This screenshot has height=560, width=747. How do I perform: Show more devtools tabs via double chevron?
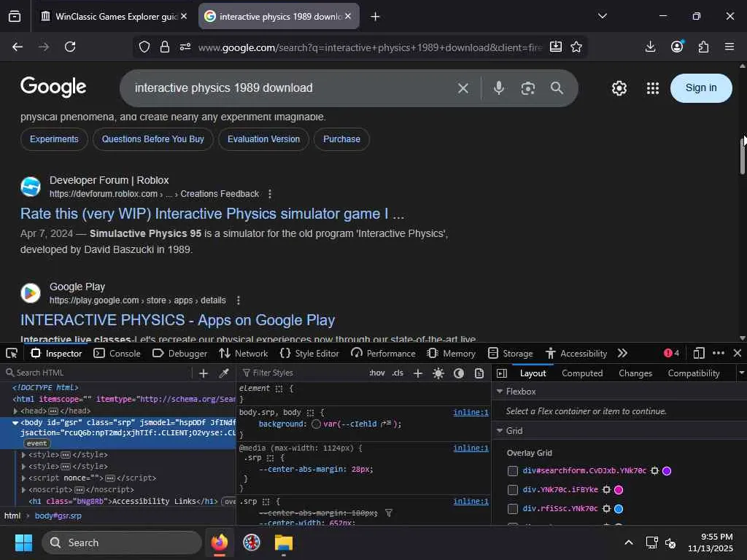point(622,354)
